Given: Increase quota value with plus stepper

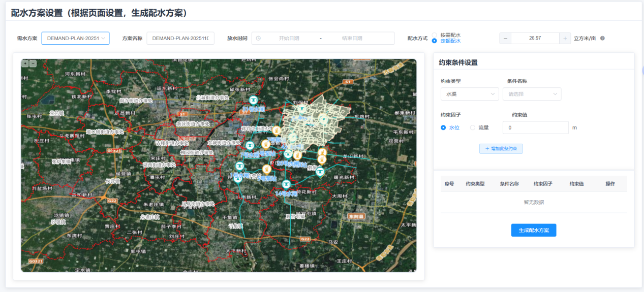Looking at the screenshot, I should 565,38.
